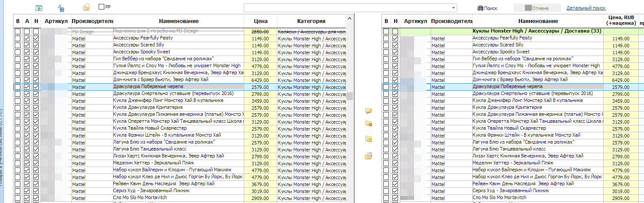Viewport: 644px width, 203px height.
Task: Toggle the PP checkbox
Action: click(102, 7)
